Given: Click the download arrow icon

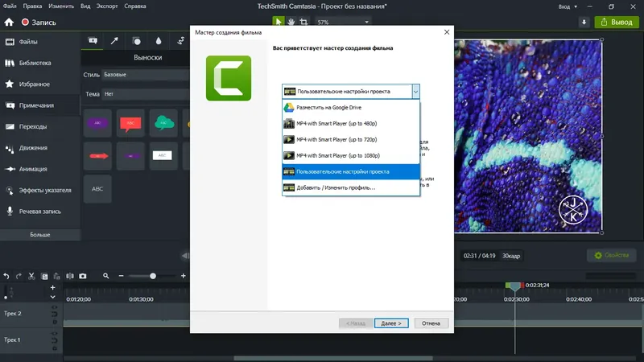Looking at the screenshot, I should pyautogui.click(x=584, y=23).
